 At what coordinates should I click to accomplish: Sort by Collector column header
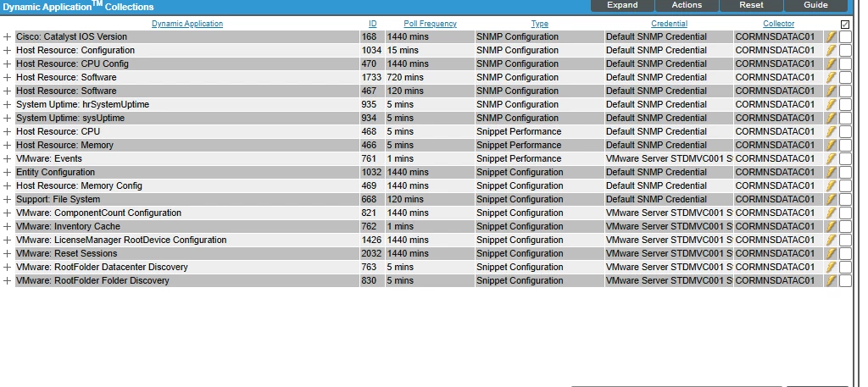778,24
